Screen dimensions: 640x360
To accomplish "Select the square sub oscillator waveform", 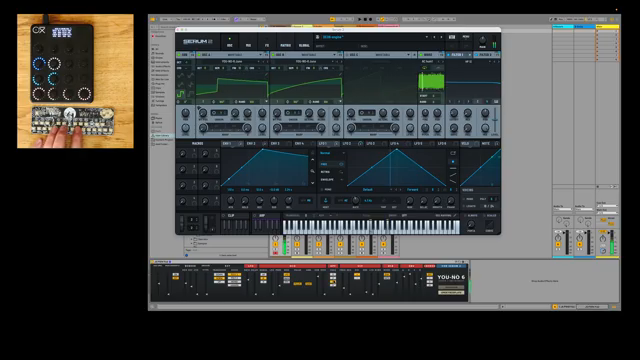I will click(x=180, y=94).
